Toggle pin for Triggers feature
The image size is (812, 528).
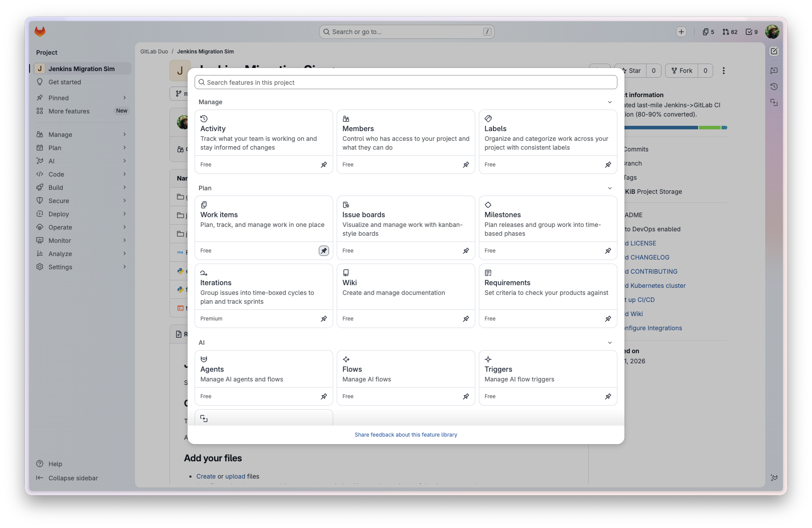coord(608,396)
